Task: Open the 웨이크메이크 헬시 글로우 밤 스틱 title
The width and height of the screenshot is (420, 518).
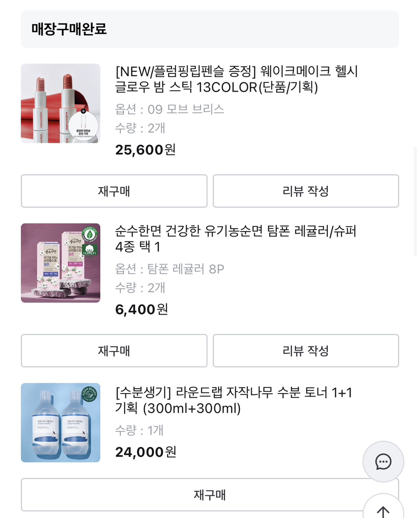Action: click(236, 79)
